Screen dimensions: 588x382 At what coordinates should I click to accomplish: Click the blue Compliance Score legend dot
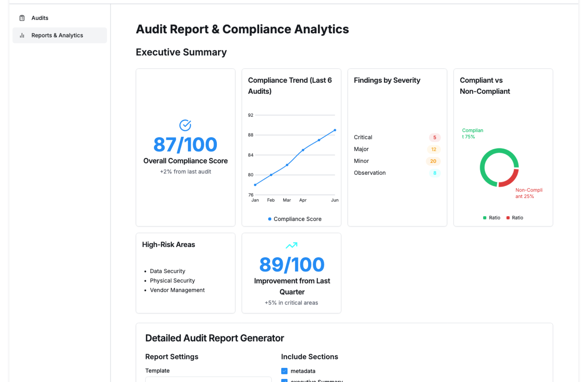click(x=269, y=219)
